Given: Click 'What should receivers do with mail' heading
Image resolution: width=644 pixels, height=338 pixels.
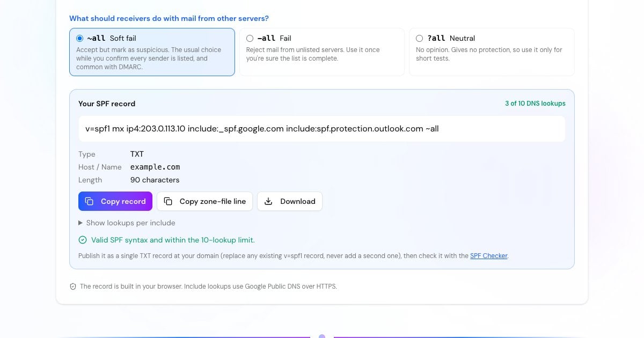Looking at the screenshot, I should [x=169, y=18].
